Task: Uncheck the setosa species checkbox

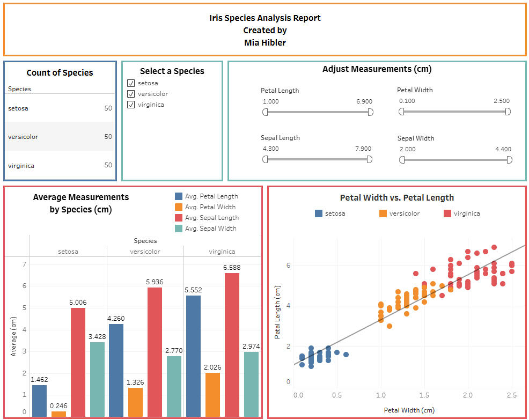Action: [131, 83]
